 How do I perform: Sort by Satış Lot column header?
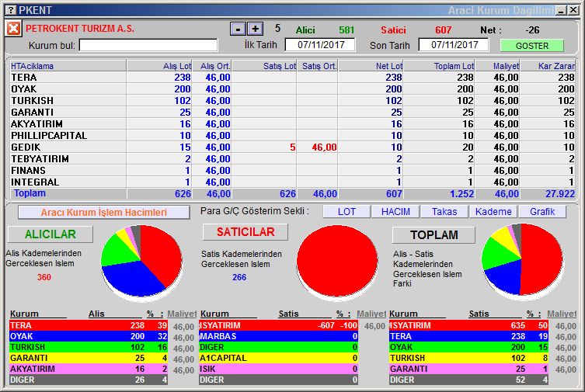(264, 66)
